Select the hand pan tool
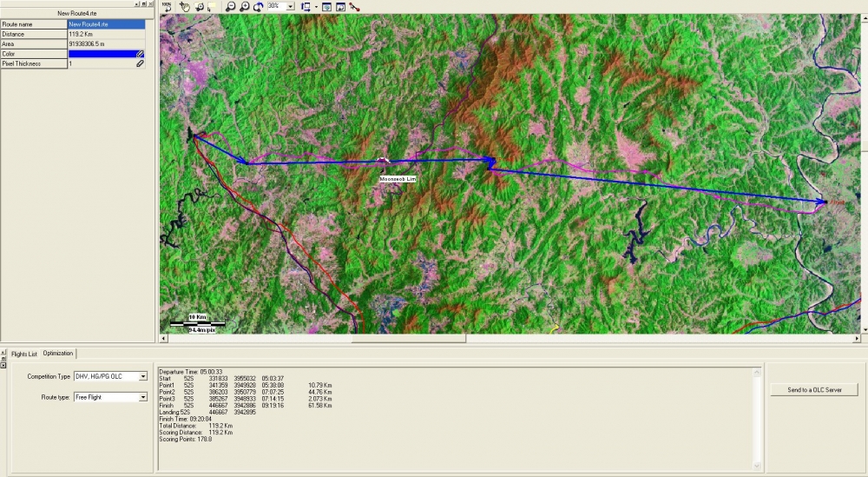This screenshot has height=477, width=868. point(184,7)
